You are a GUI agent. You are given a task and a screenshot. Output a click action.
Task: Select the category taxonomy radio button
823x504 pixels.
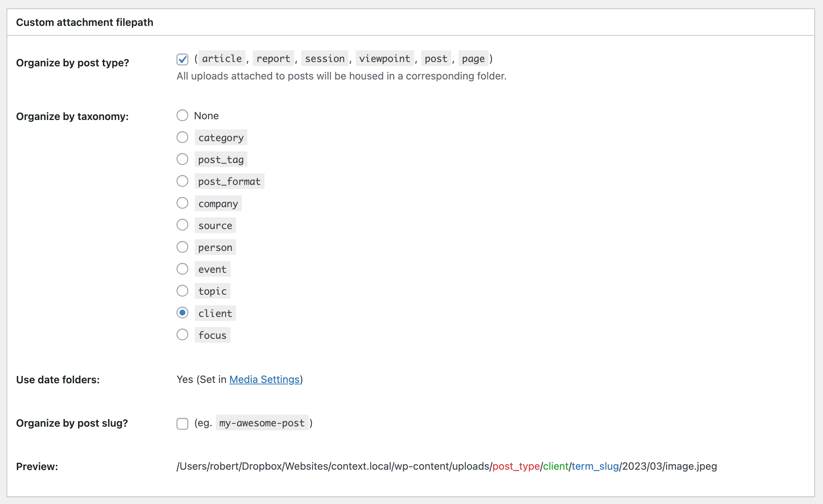(182, 137)
